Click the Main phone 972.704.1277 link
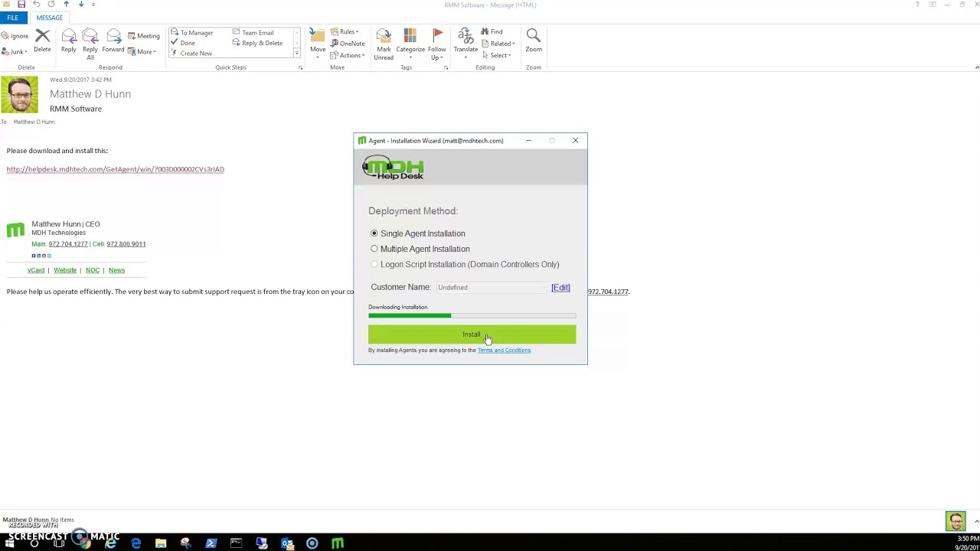The image size is (980, 551). point(68,244)
